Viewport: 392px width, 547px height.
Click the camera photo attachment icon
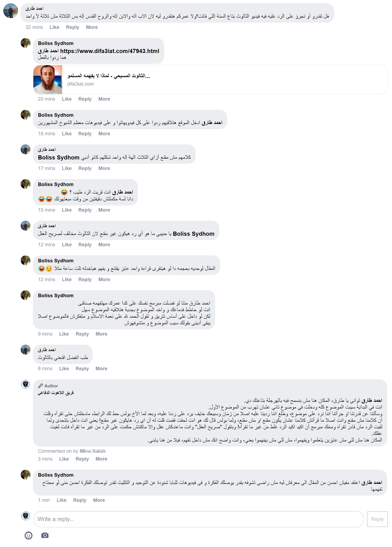tap(45, 535)
